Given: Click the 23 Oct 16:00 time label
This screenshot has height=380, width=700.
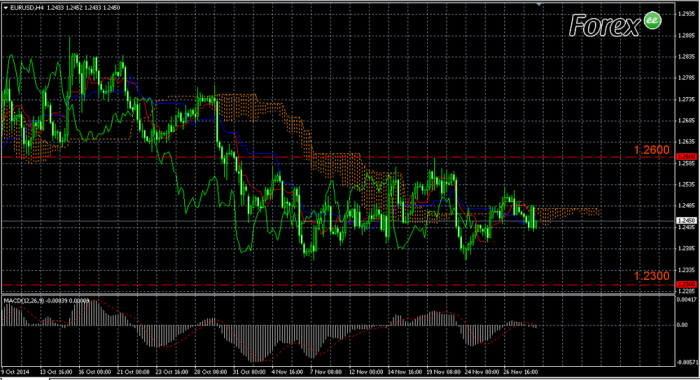Looking at the screenshot, I should 172,372.
